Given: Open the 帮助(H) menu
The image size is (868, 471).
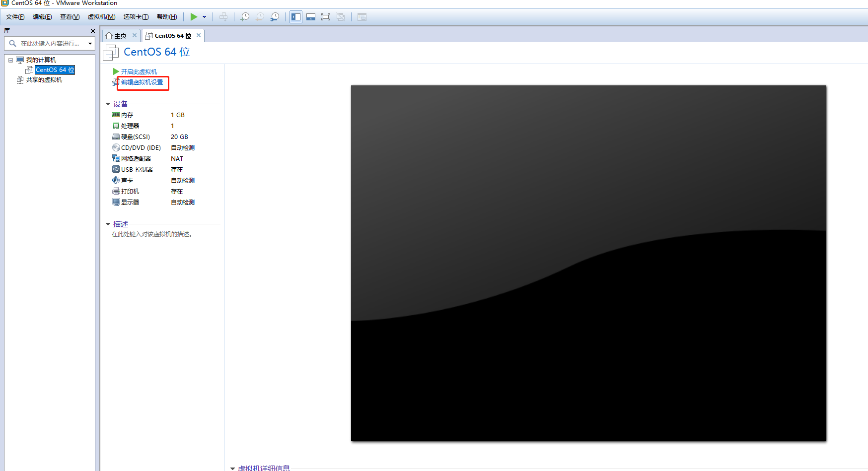Looking at the screenshot, I should pos(167,17).
